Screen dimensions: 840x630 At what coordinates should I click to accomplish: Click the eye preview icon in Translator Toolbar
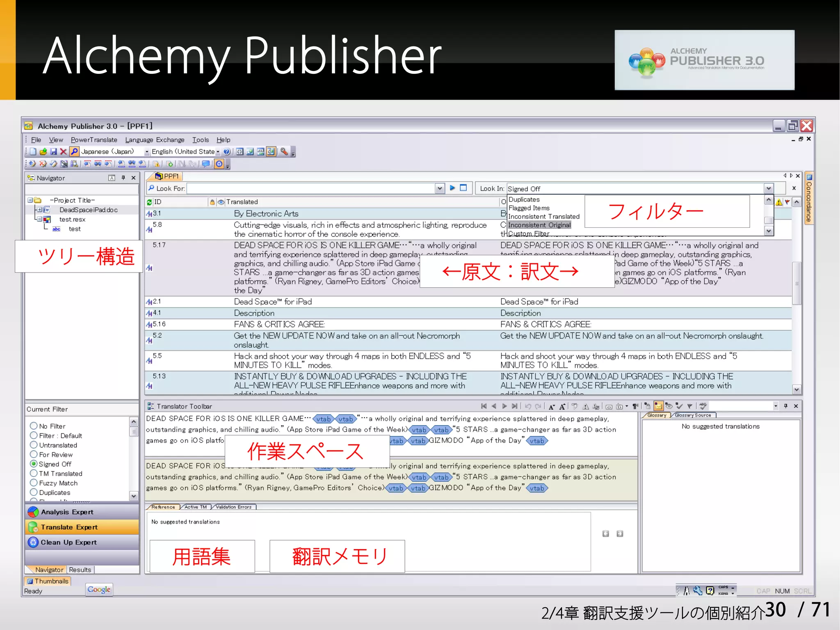[669, 406]
